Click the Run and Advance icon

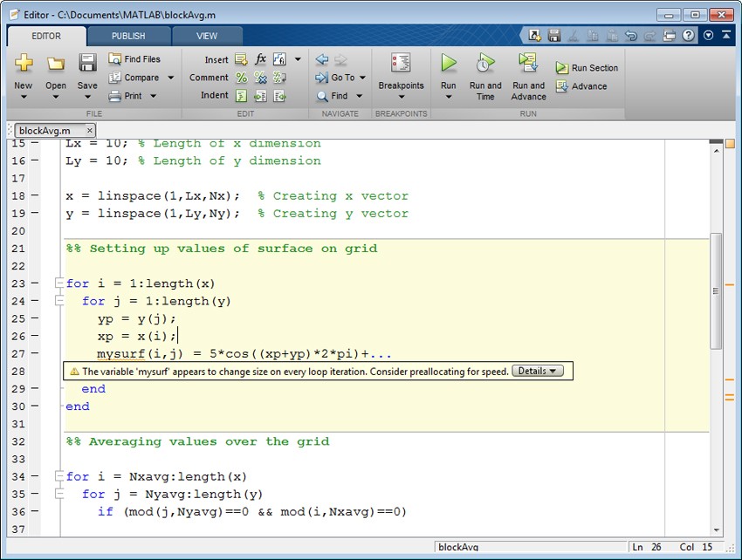click(x=527, y=63)
